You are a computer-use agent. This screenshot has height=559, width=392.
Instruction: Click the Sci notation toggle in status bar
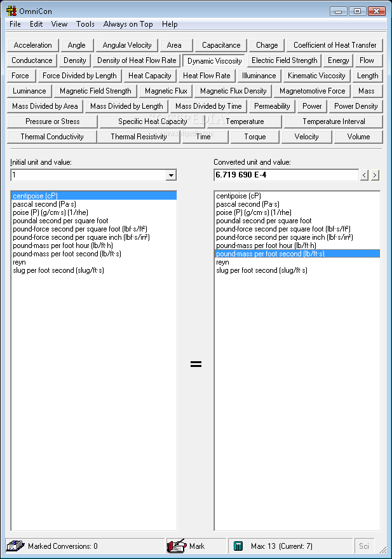pos(364,546)
